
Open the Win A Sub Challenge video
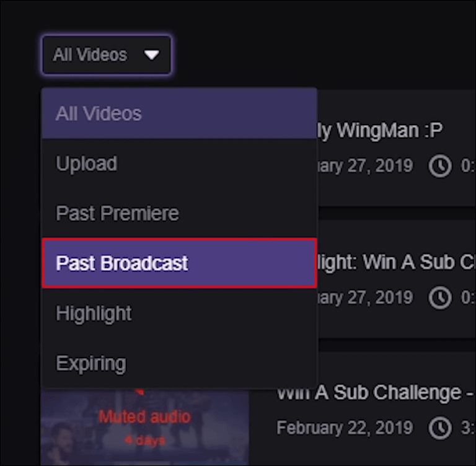(x=376, y=392)
